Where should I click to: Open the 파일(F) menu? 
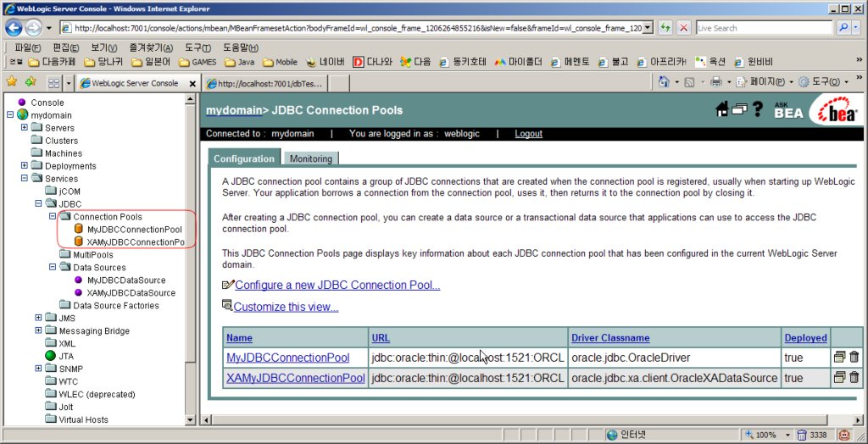[27, 48]
